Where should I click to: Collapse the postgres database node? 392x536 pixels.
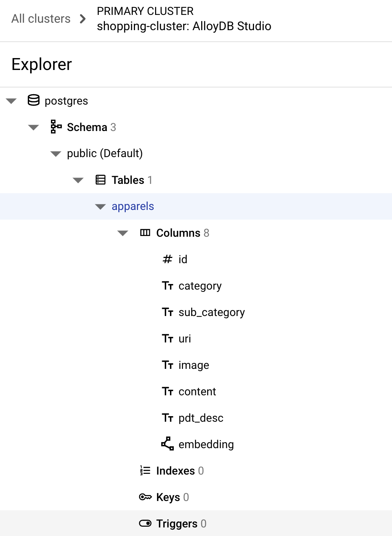click(x=12, y=101)
